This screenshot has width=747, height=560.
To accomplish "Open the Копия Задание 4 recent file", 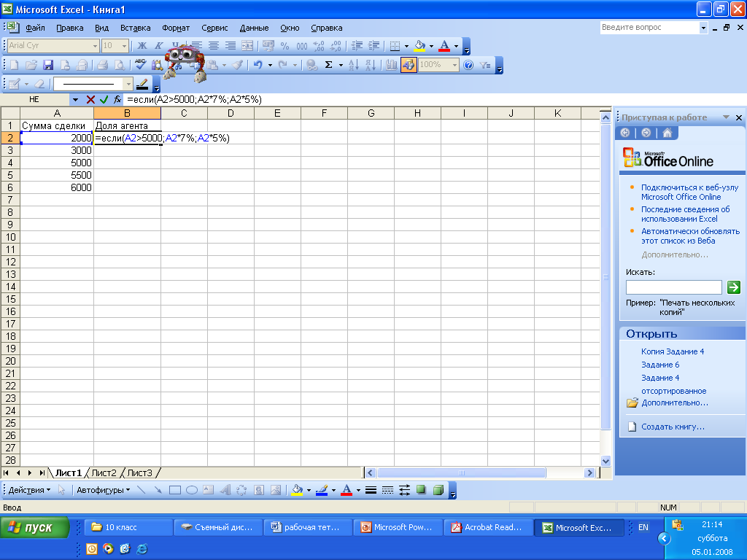I will [672, 351].
